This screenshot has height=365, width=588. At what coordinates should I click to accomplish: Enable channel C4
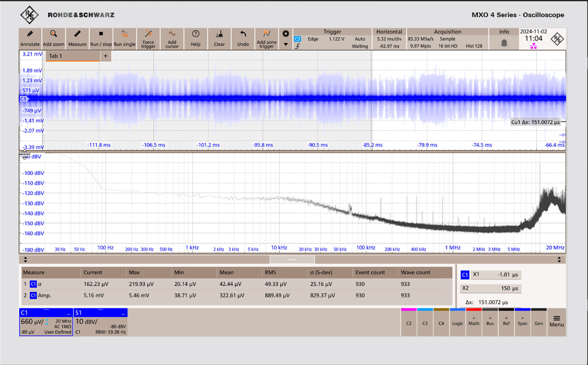pyautogui.click(x=441, y=322)
